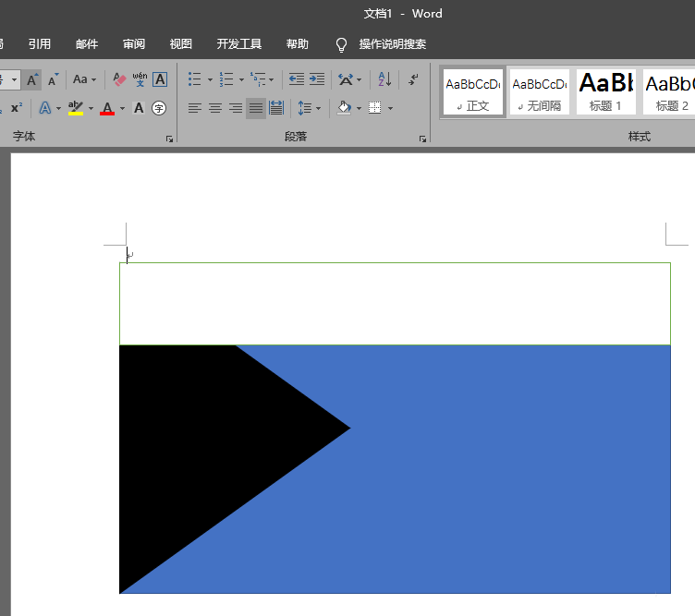The width and height of the screenshot is (695, 616).
Task: Click the Increase Indent icon
Action: (317, 79)
